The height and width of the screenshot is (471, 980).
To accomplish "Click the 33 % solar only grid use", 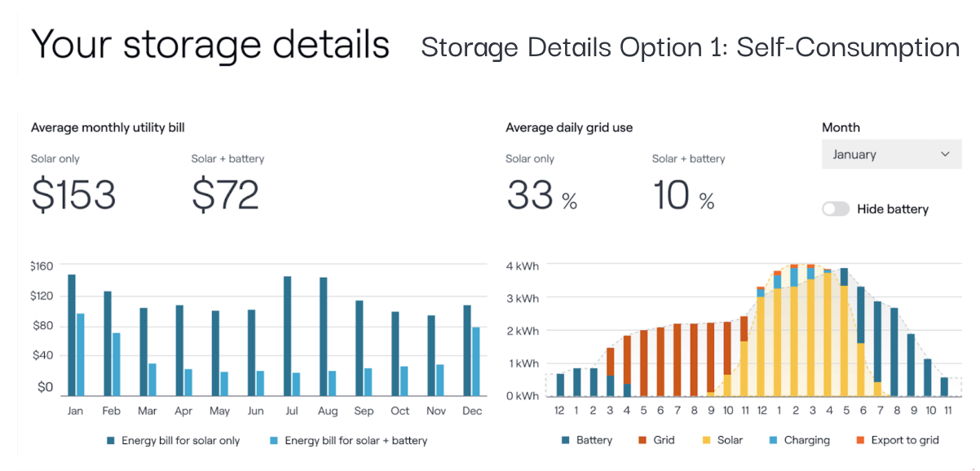I will coord(541,196).
